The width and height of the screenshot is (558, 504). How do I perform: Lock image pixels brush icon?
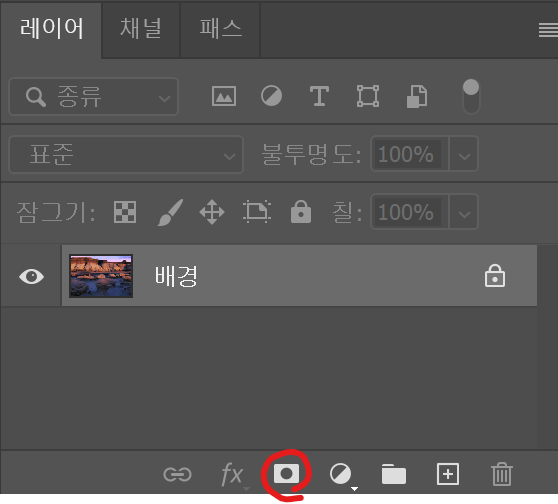170,212
